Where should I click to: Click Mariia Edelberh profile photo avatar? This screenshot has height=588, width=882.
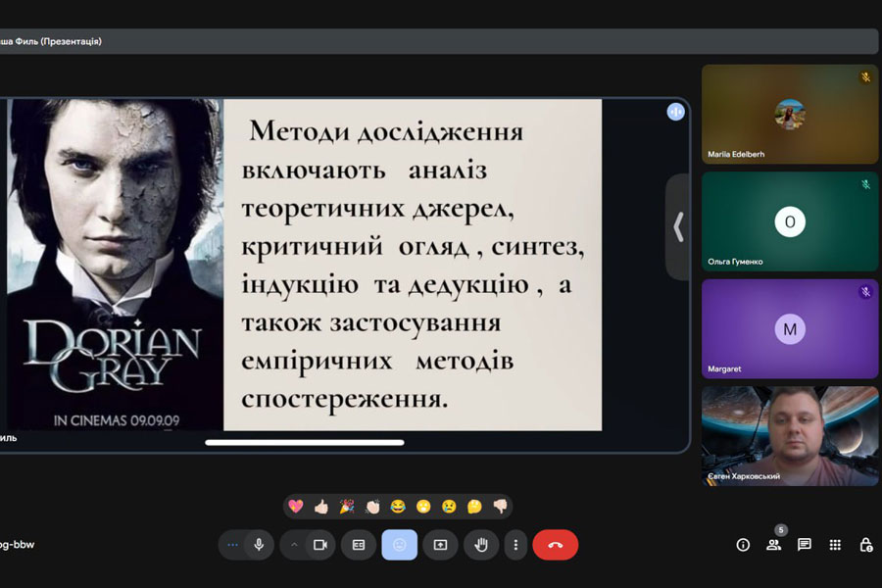click(x=790, y=115)
